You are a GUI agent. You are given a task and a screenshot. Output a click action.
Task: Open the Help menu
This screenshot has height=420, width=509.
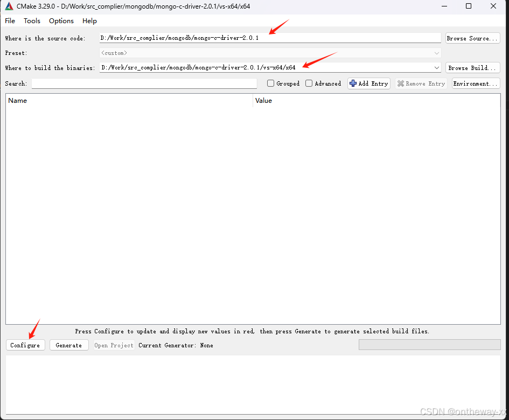tap(89, 21)
